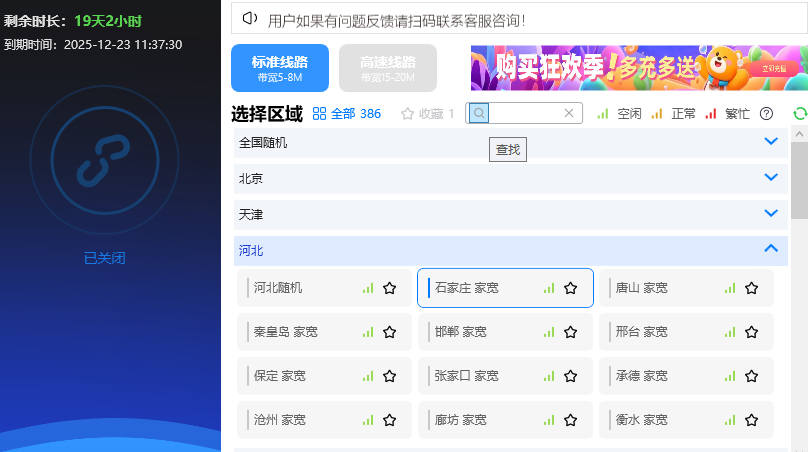The width and height of the screenshot is (810, 452).
Task: Click the green refresh icon
Action: coord(799,114)
